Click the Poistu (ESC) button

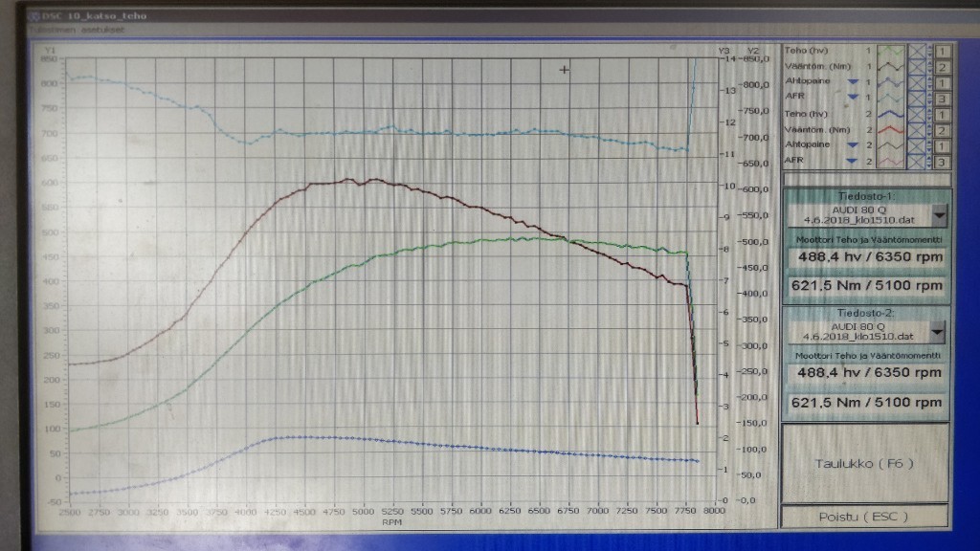tap(864, 517)
